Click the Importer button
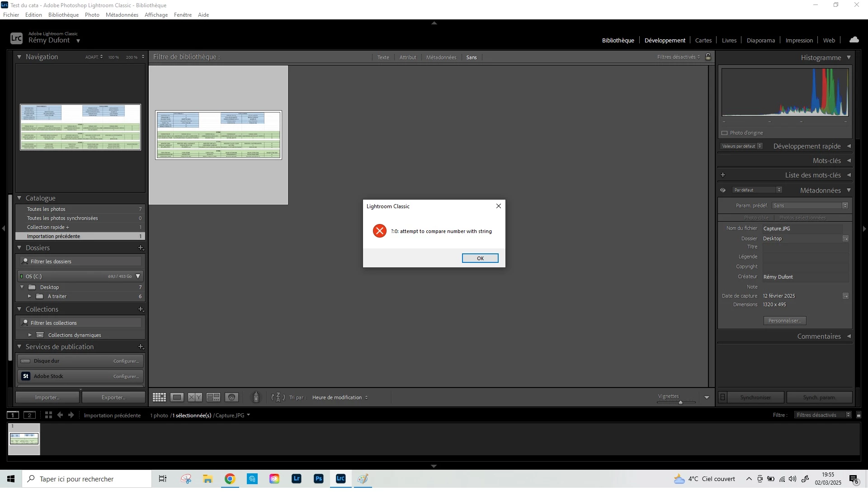 (x=47, y=397)
